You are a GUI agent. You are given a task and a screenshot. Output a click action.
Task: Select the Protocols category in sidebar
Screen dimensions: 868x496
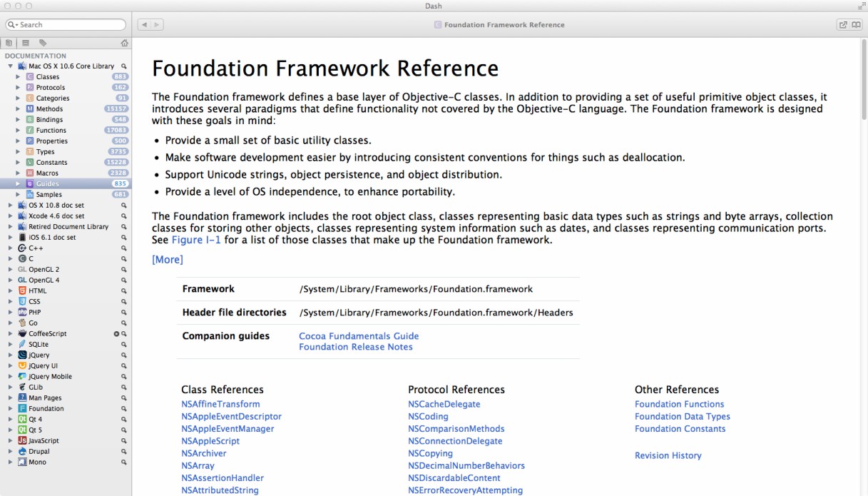coord(66,88)
